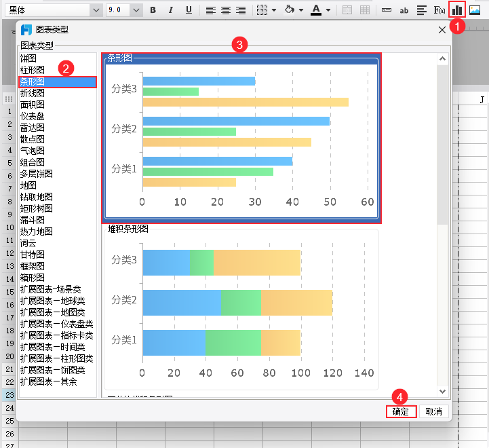Viewport: 489px width, 448px height.
Task: Open cell border dropdown arrow
Action: coord(274,10)
